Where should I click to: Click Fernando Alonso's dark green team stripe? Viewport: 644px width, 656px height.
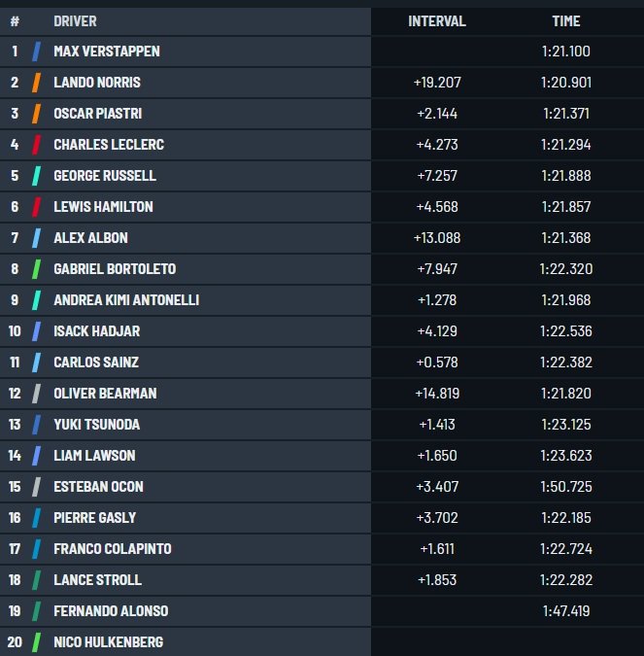(36, 611)
